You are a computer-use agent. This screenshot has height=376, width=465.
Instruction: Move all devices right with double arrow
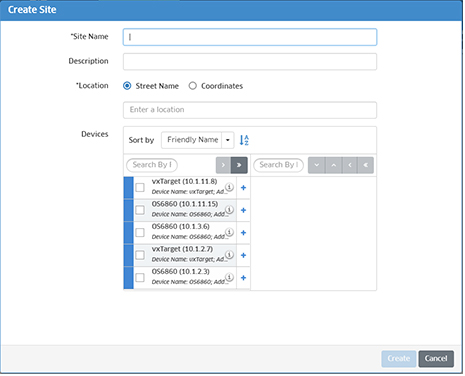(240, 166)
